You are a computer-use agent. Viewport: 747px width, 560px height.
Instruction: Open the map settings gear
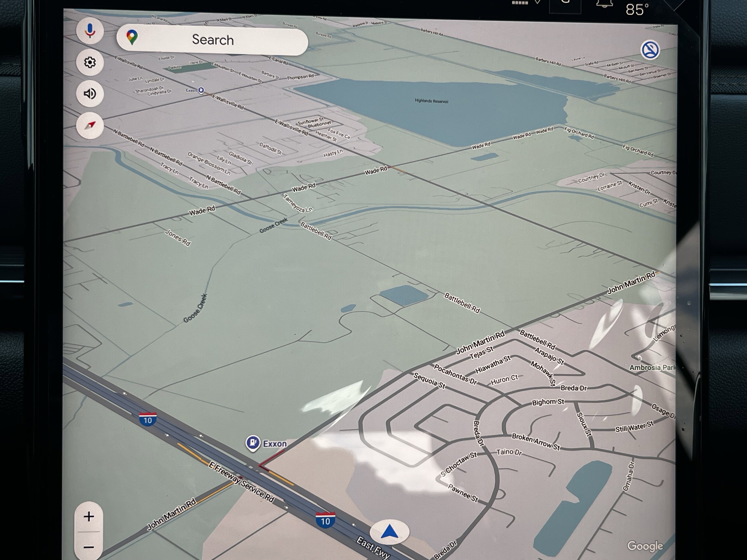[x=89, y=62]
